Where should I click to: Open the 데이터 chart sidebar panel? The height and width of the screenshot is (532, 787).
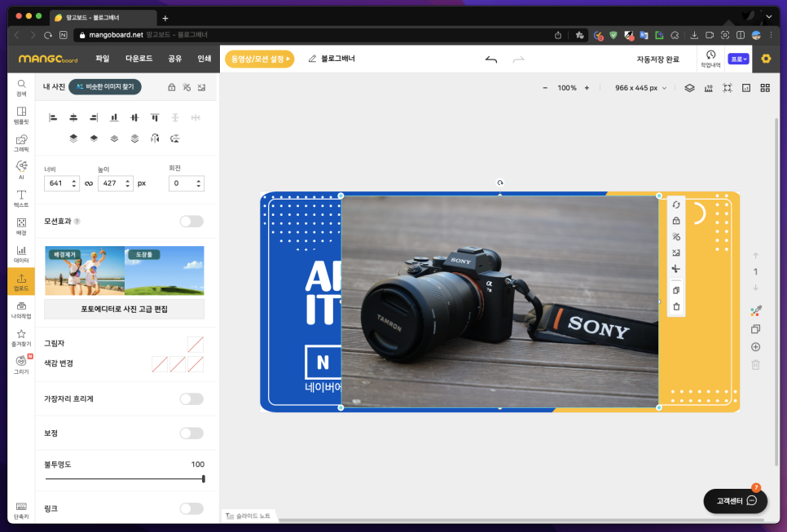coord(21,254)
